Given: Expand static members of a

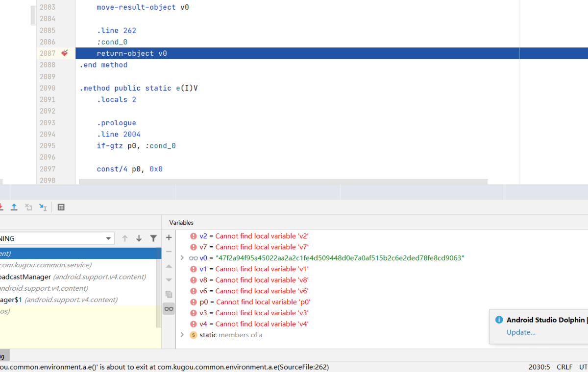Looking at the screenshot, I should click(x=182, y=335).
